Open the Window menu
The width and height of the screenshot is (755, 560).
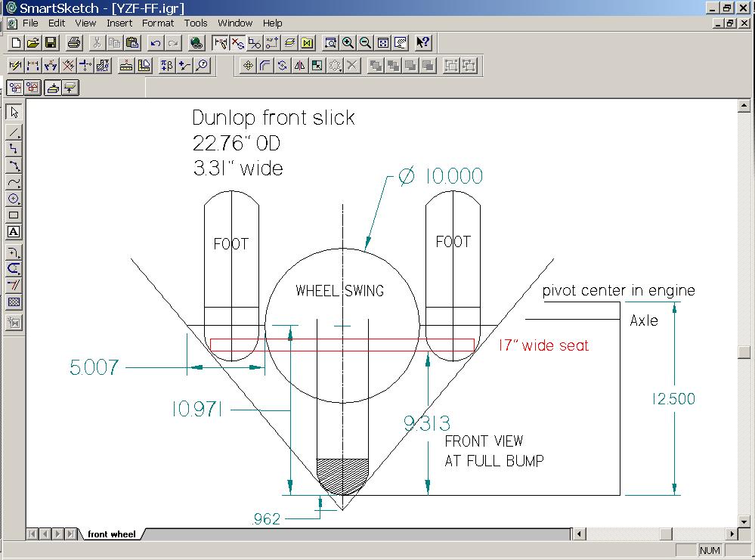235,23
